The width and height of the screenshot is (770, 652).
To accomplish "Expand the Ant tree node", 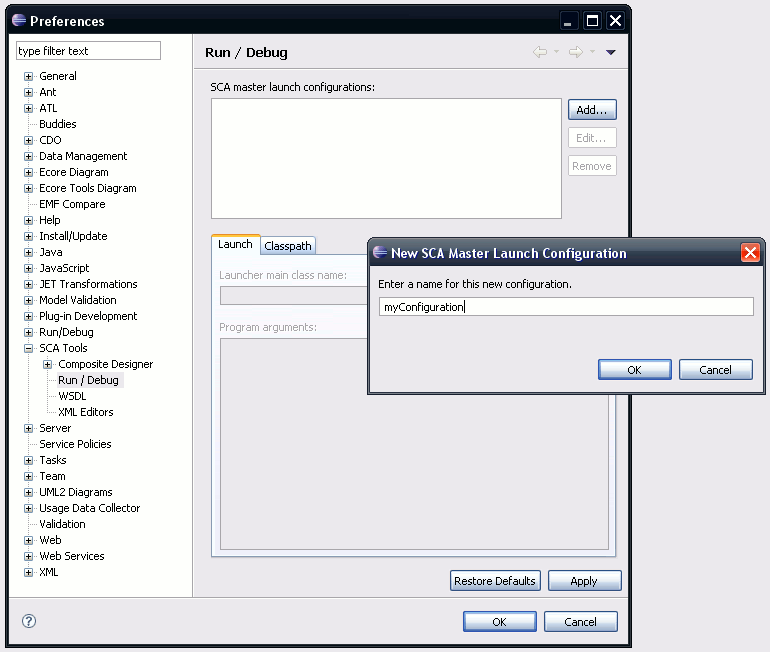I will (x=28, y=92).
